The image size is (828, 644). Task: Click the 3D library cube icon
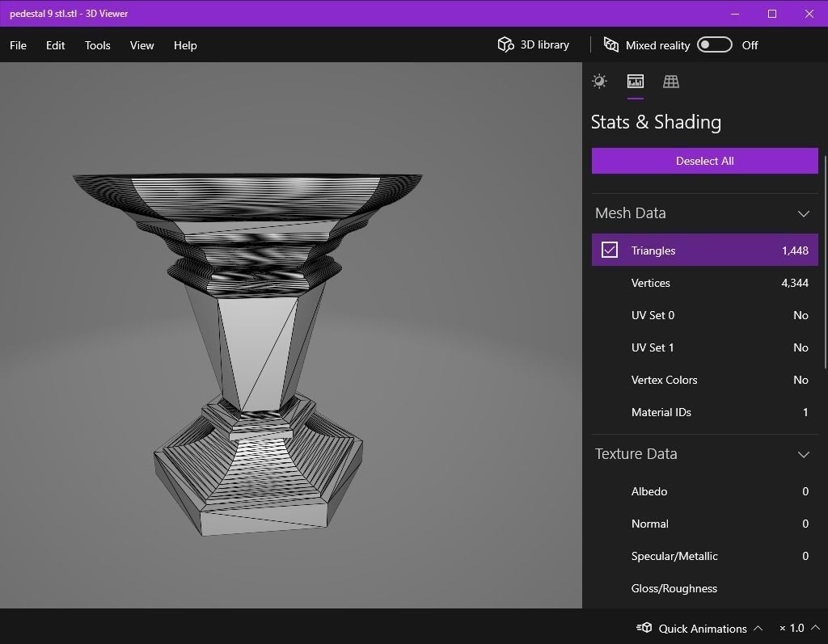pyautogui.click(x=505, y=45)
